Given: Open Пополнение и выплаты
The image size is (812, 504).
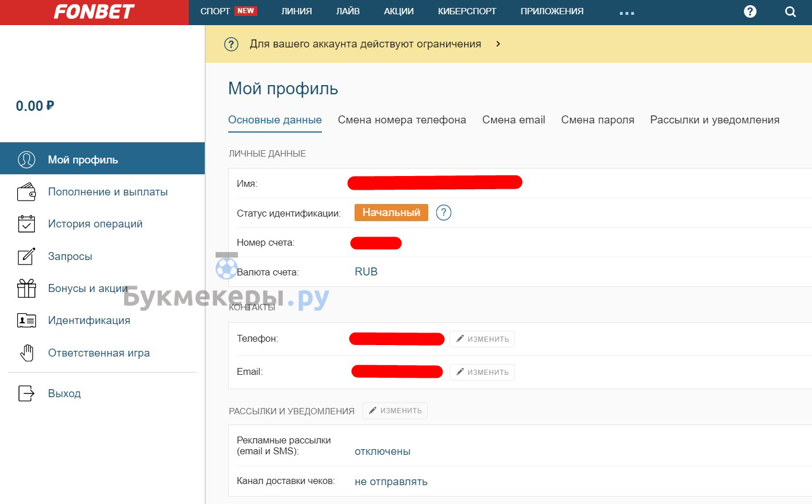Looking at the screenshot, I should click(x=108, y=192).
